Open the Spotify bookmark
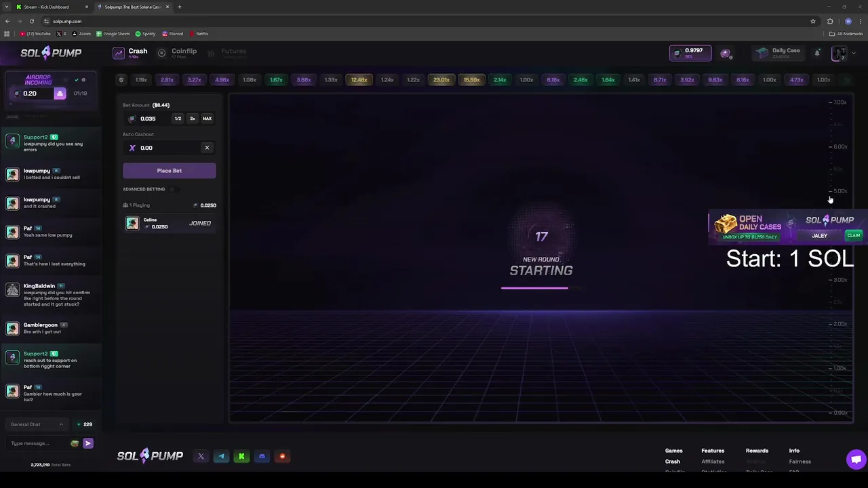The height and width of the screenshot is (488, 868). click(145, 34)
